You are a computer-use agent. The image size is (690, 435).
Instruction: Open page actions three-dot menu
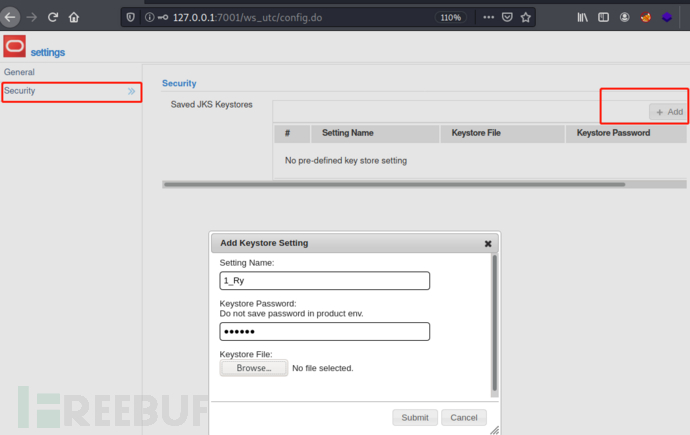(488, 17)
